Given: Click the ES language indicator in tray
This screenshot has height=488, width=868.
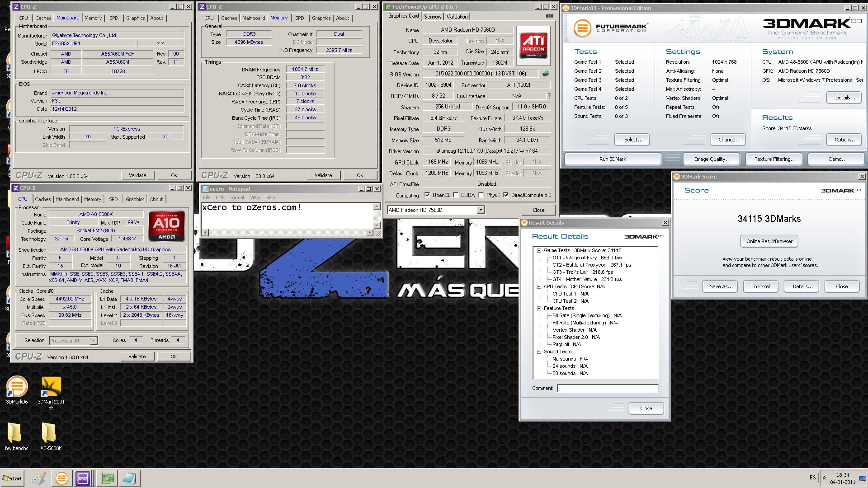Looking at the screenshot, I should point(812,478).
